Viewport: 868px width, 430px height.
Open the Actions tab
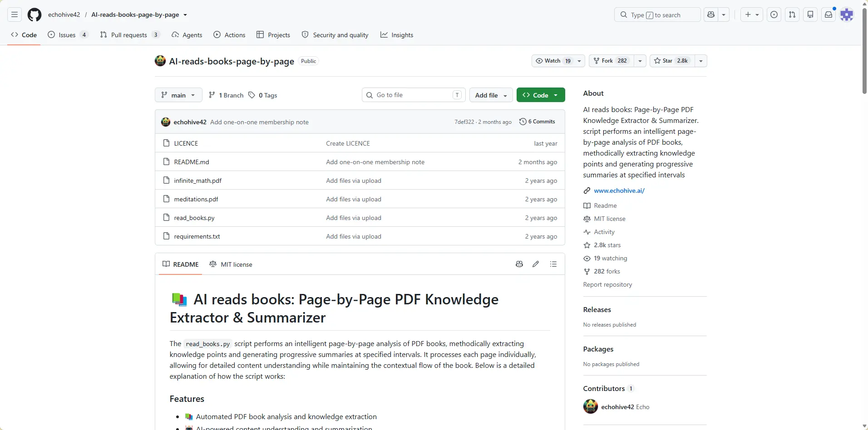pos(229,35)
